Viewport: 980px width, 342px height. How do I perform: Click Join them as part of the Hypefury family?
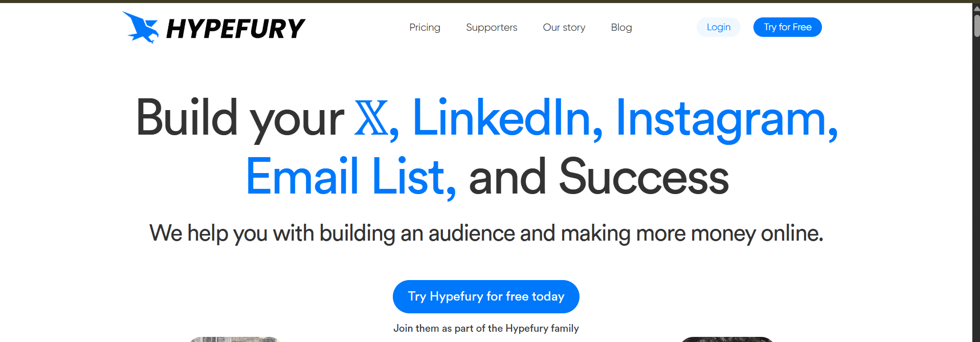point(485,328)
